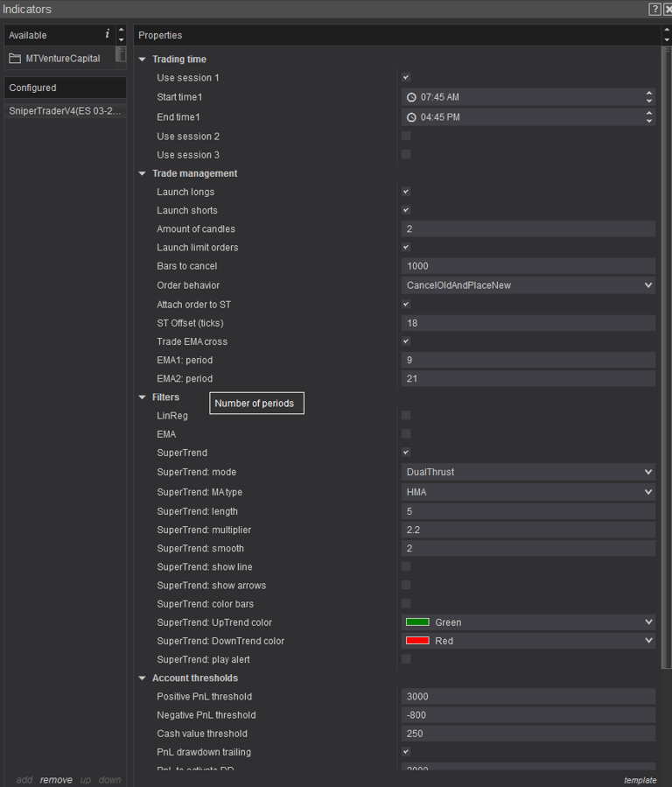Collapse the Trade management section
Screen dimensions: 672x787
[143, 173]
